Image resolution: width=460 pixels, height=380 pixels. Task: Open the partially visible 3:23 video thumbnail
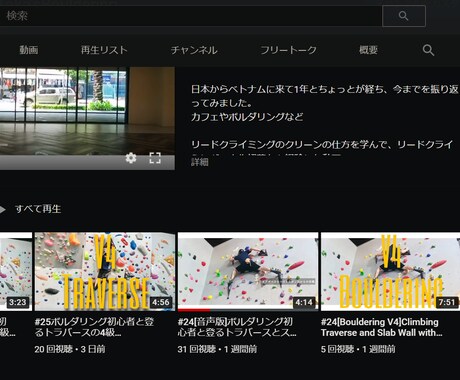16,272
